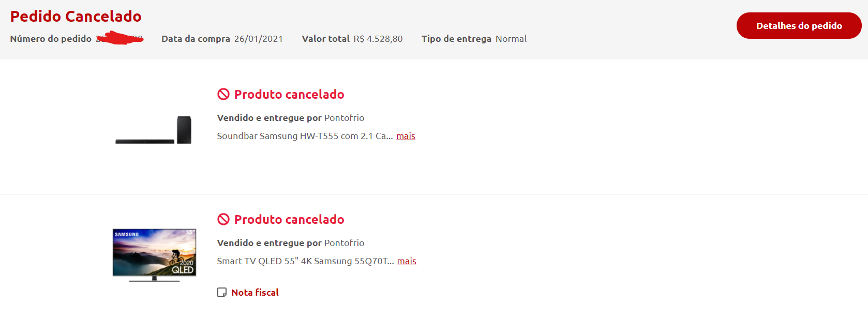The image size is (868, 321).
Task: Click Pontofrio seller name under Smart TV
Action: (x=344, y=243)
